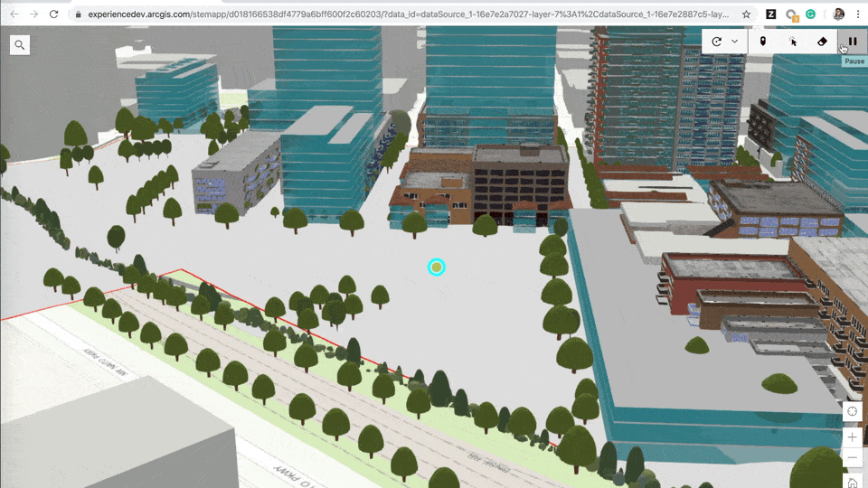
Task: Open the Chrome profile avatar
Action: (x=839, y=14)
